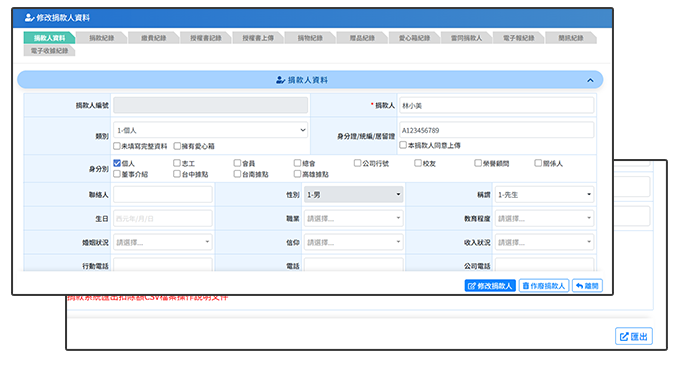Switch to the 捐物紀錄 tab
The width and height of the screenshot is (700, 370).
pyautogui.click(x=310, y=38)
